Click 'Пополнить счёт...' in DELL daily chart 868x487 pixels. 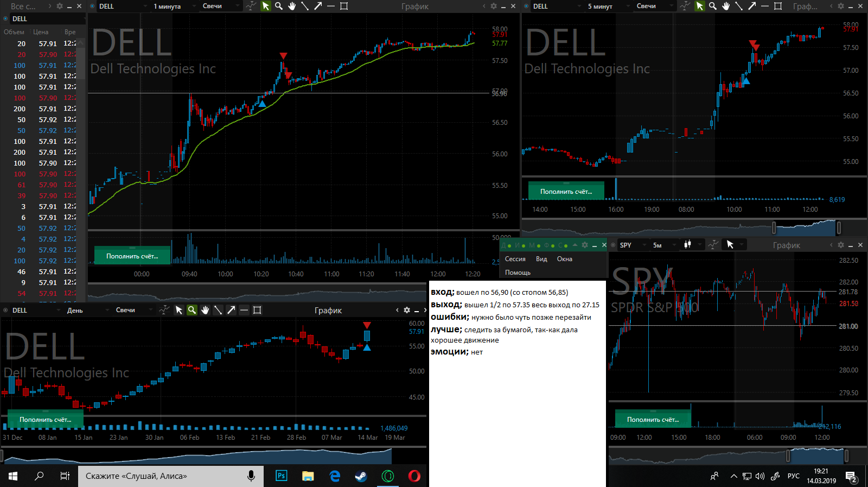coord(46,419)
